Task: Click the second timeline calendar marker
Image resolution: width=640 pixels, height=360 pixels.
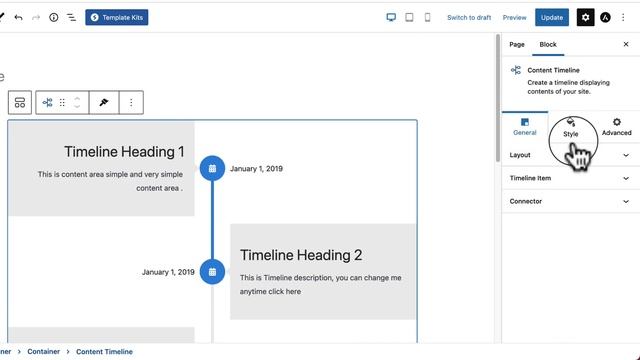Action: click(x=212, y=272)
